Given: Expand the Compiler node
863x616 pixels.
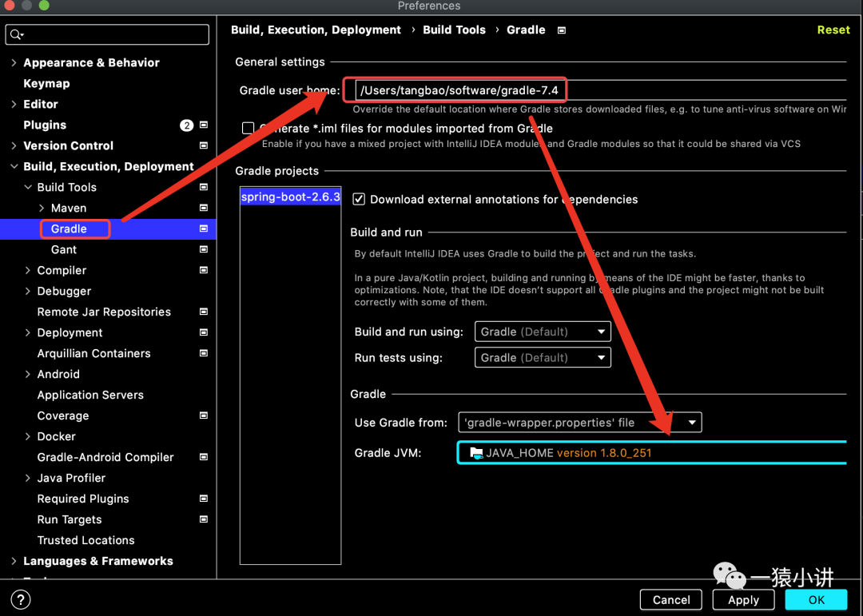Looking at the screenshot, I should (27, 270).
